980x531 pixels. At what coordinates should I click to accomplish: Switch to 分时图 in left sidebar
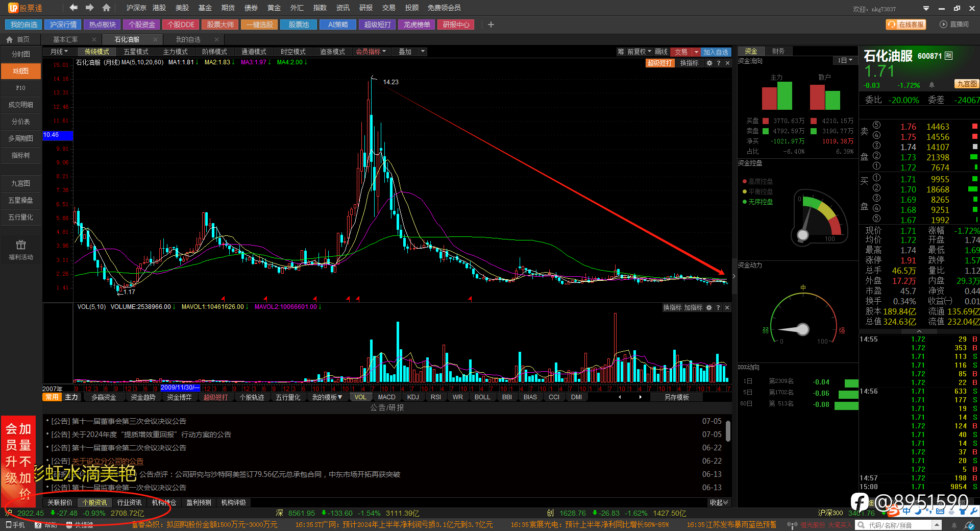click(21, 54)
